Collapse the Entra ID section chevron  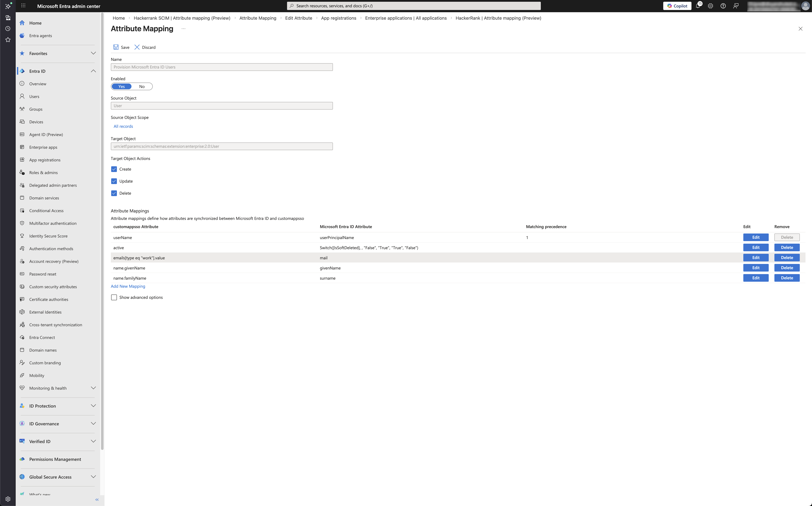click(x=93, y=71)
